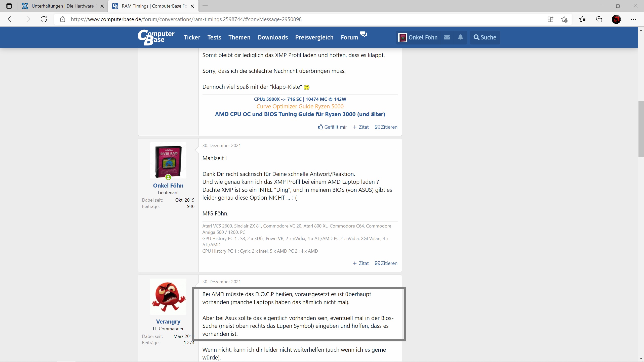Open Curve Optimizer Guide Ryzen 5000 link

300,106
